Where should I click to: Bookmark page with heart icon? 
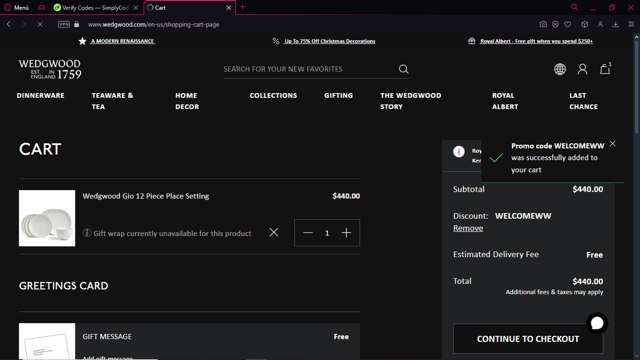tap(567, 24)
